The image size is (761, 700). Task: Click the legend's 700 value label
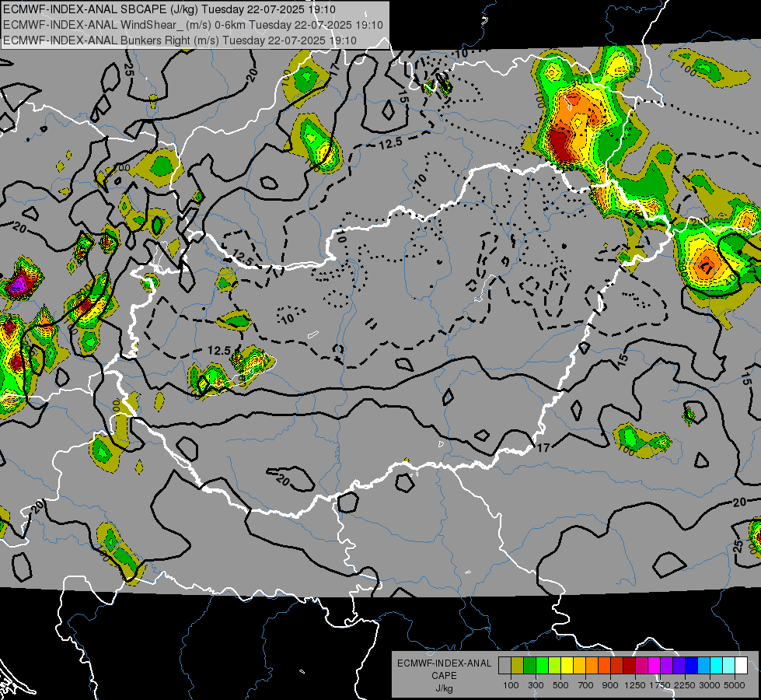[586, 685]
